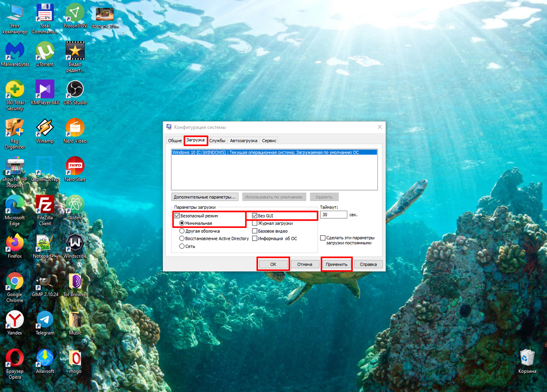Check Информация об ОС option
This screenshot has width=547, height=392.
[255, 238]
